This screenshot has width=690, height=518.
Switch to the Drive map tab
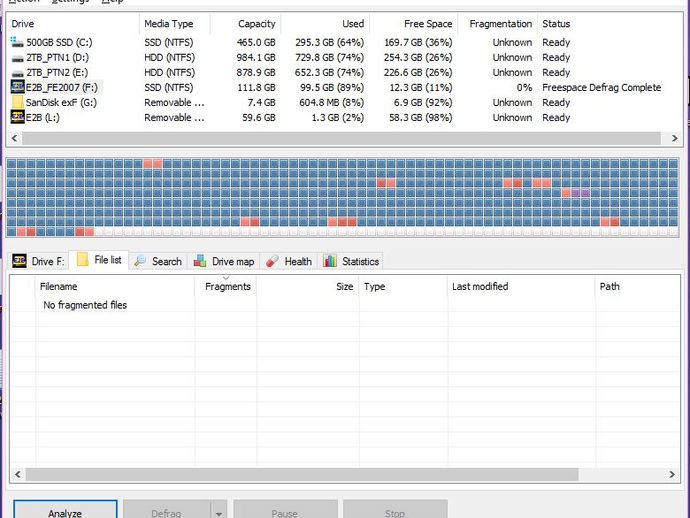pos(224,261)
